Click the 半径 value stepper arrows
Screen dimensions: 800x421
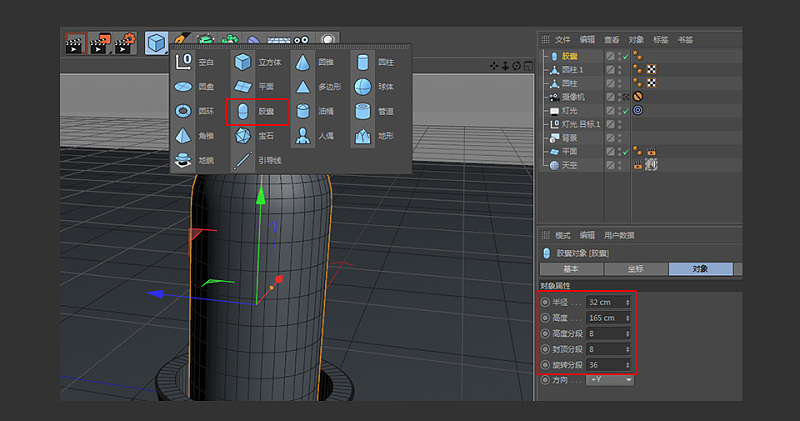[x=628, y=301]
